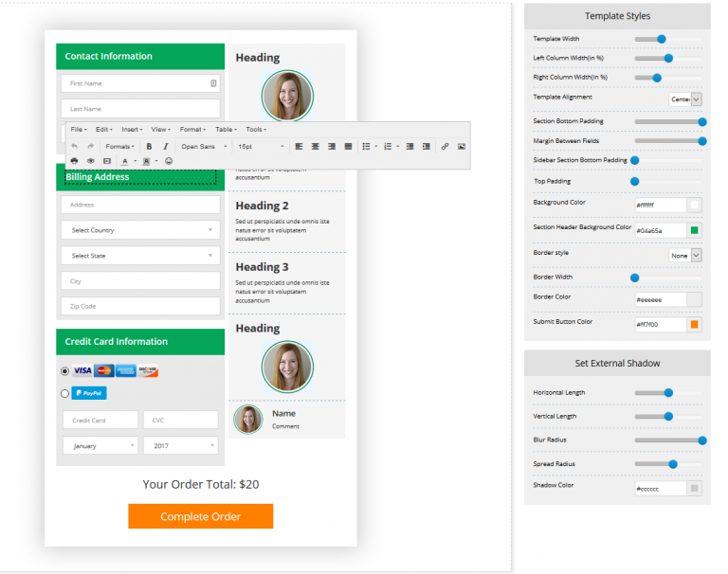Open the emoticons smiley icon
Screen dimensions: 728x574
coord(169,161)
